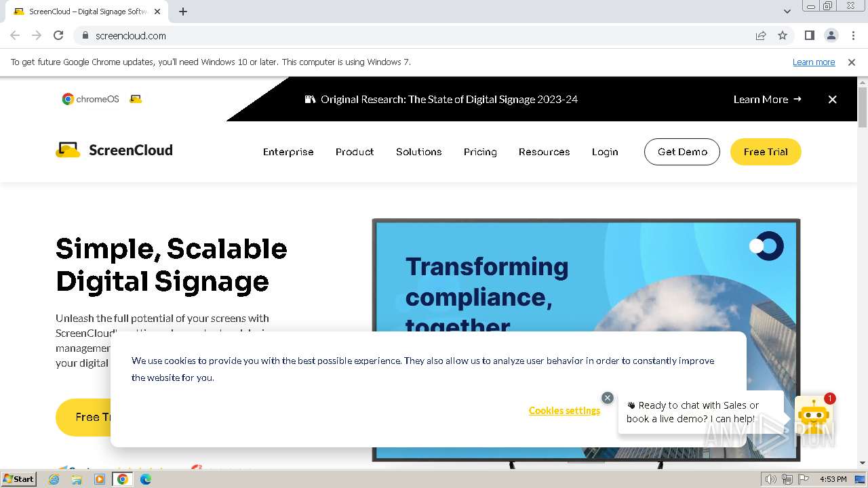Click the chat notification badge

pos(829,399)
